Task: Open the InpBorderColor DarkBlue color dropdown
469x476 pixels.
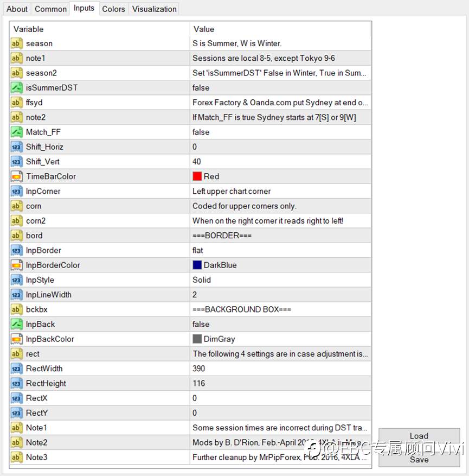Action: (280, 265)
